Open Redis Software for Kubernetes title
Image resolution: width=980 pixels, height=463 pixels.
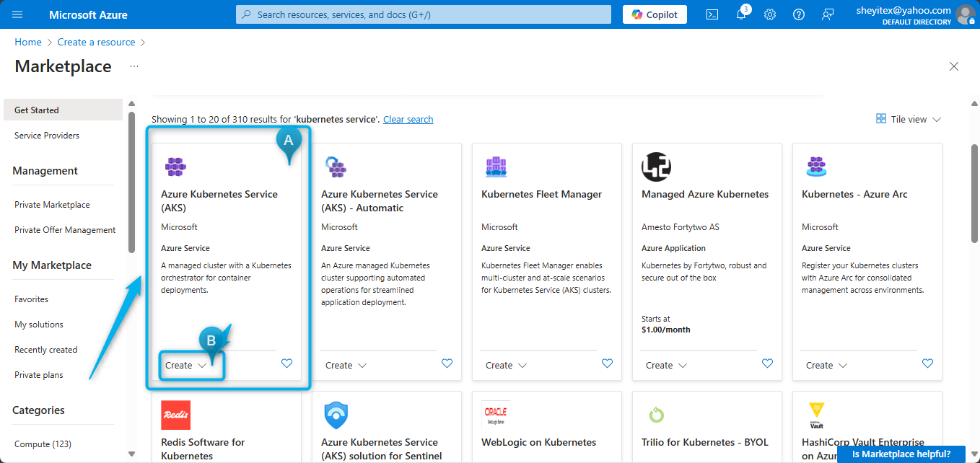203,449
